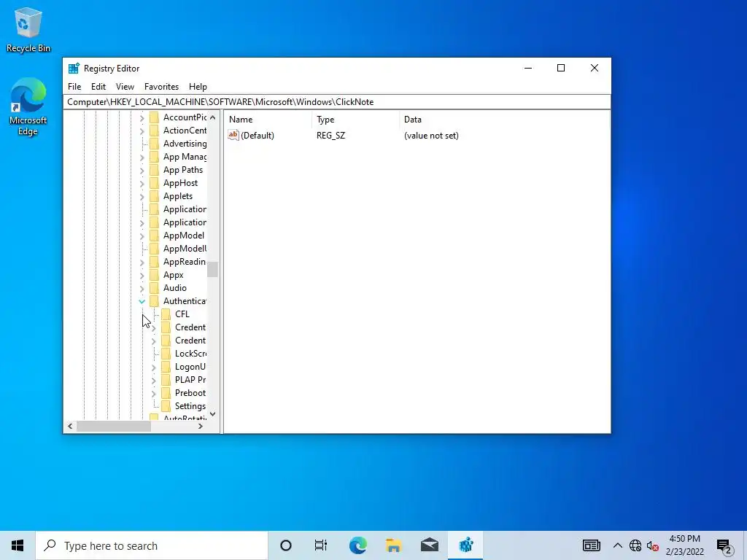Open the network status tray icon

(635, 545)
